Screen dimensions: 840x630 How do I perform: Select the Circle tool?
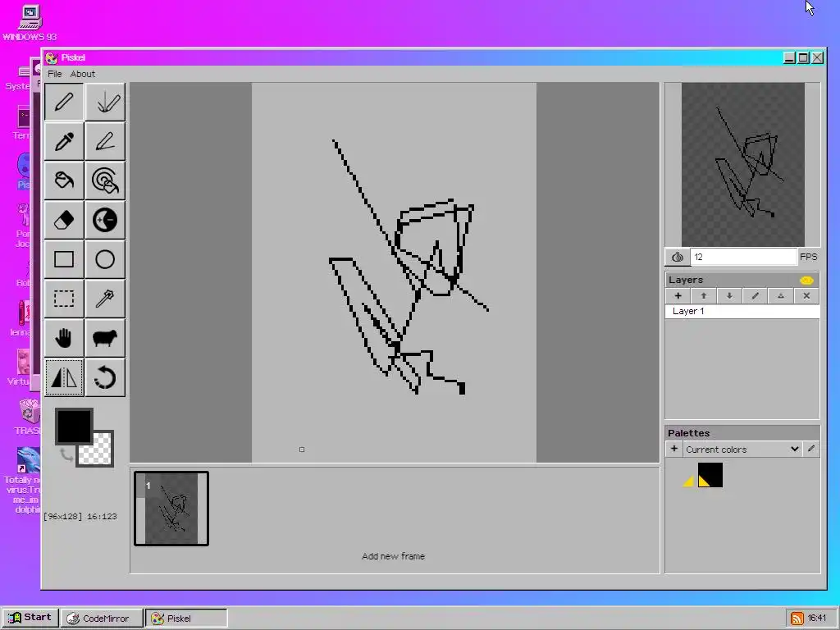[x=105, y=259]
